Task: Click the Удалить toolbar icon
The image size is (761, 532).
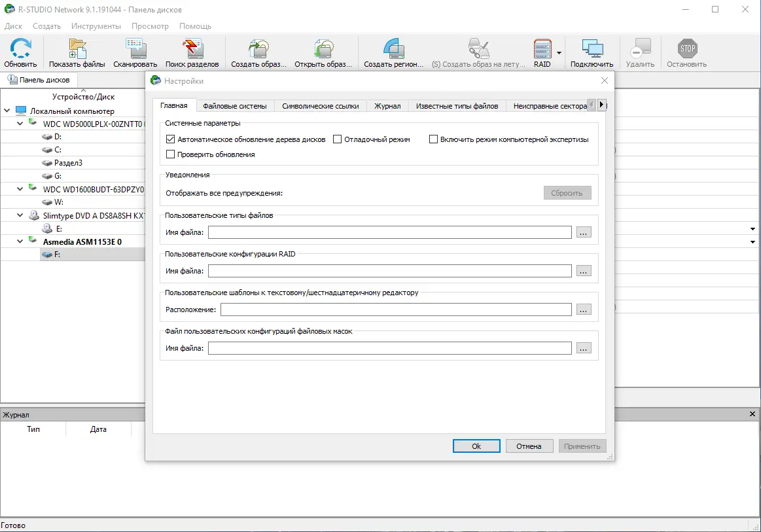Action: (640, 48)
